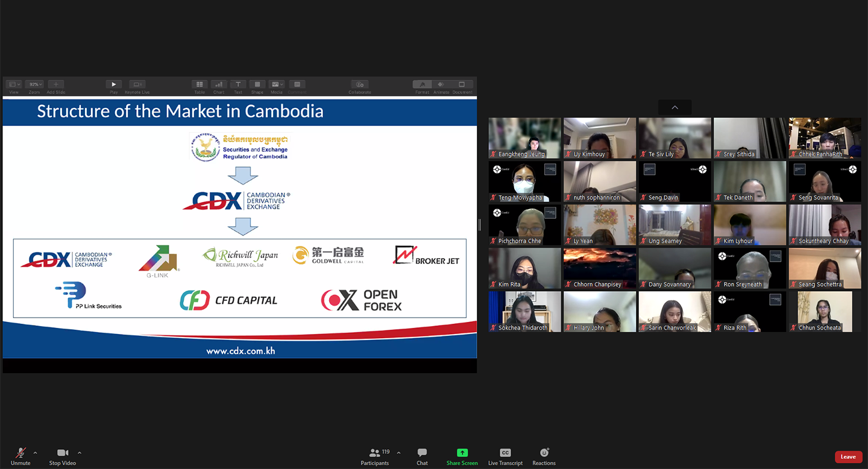
Task: Open the Participants panel
Action: pyautogui.click(x=375, y=456)
